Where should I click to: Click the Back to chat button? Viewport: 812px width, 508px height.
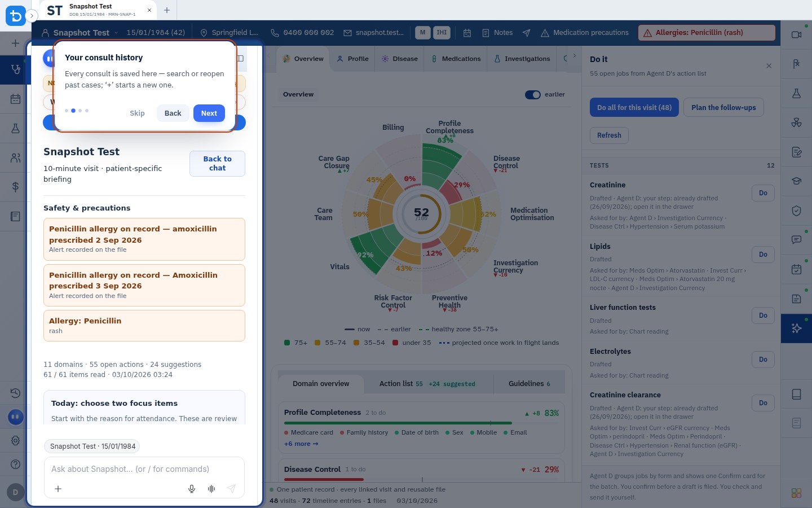coord(217,164)
